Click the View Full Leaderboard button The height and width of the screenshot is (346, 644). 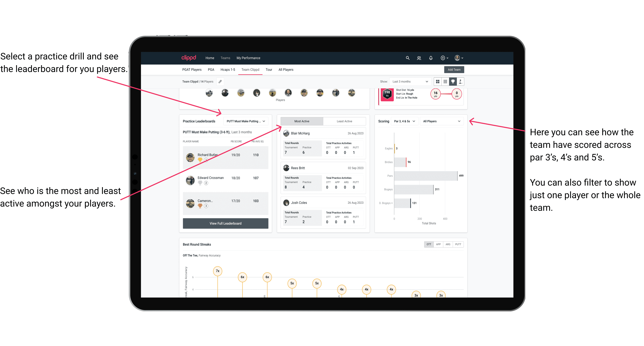[225, 223]
